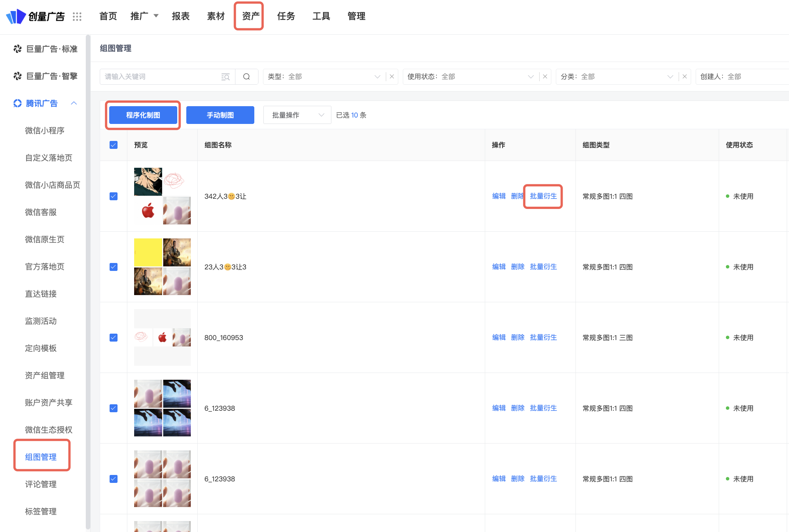The width and height of the screenshot is (789, 532).
Task: Click the sidebar vertical scrollbar
Action: 88,282
